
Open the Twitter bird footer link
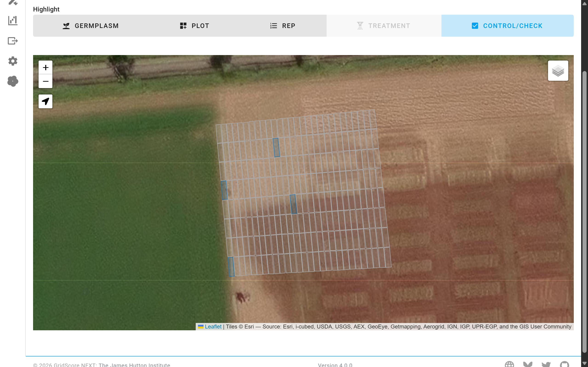[x=546, y=364]
